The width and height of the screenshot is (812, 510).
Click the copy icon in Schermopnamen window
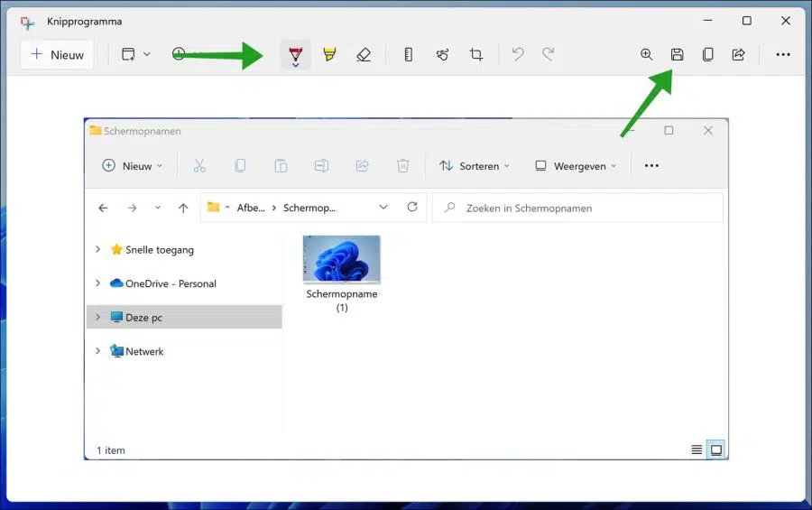240,166
